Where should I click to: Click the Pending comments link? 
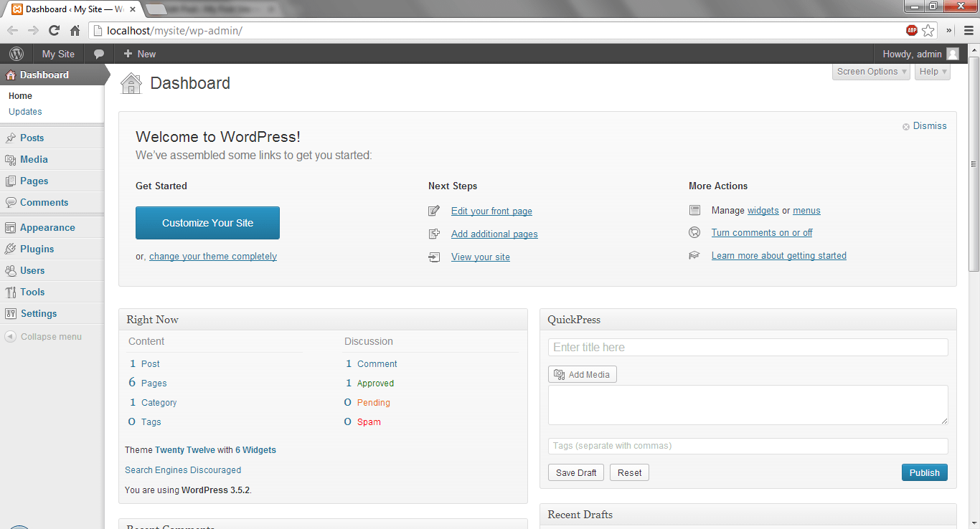(x=374, y=403)
